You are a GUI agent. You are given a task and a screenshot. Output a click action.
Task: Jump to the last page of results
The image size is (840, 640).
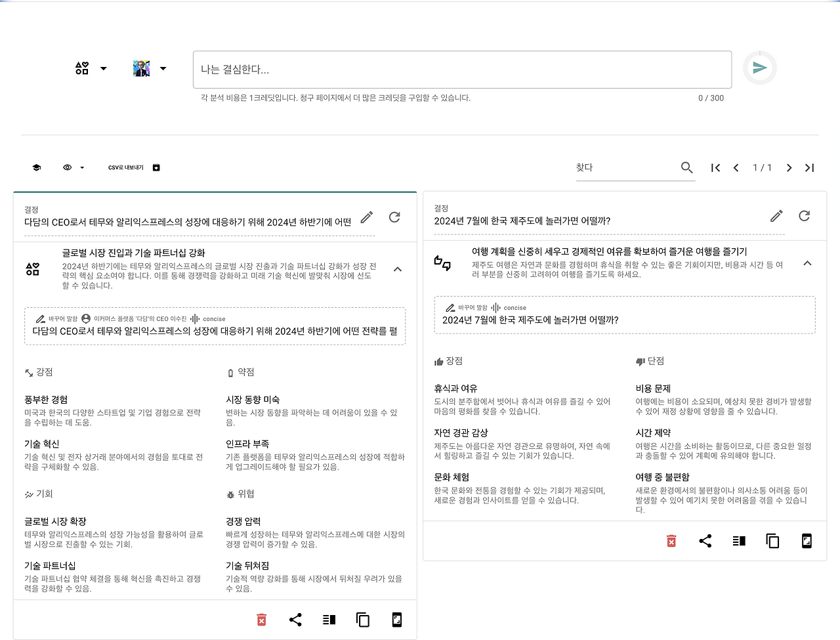click(810, 167)
